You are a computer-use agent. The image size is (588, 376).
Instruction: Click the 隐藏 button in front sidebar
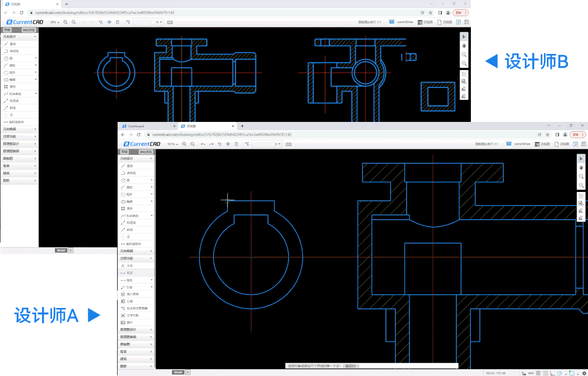(x=125, y=152)
